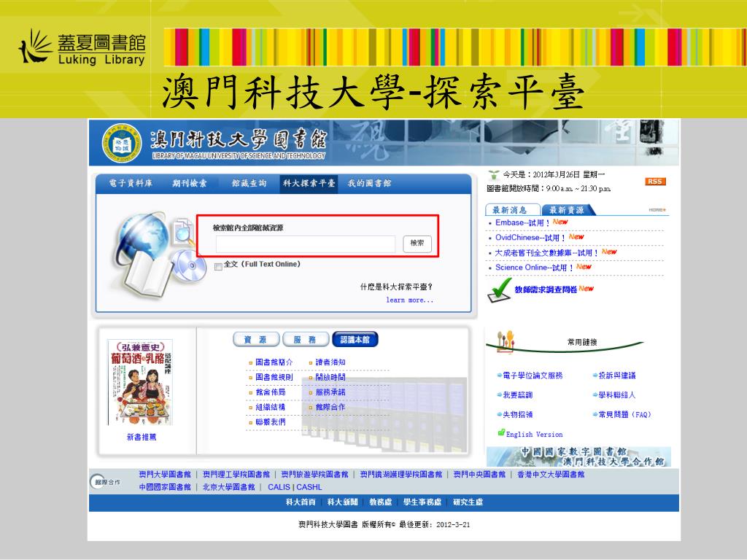
Task: Enable the 全文 Full Text Online checkbox
Action: click(218, 266)
